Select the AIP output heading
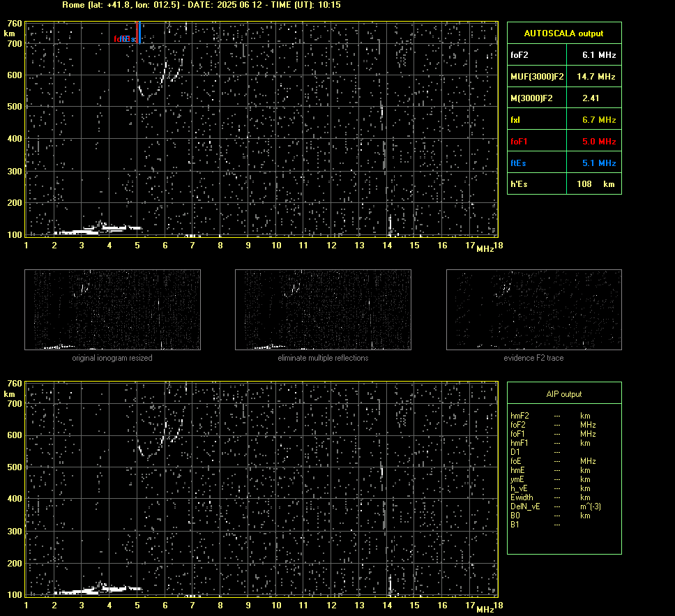Viewport: 675px width, 616px height. [564, 394]
